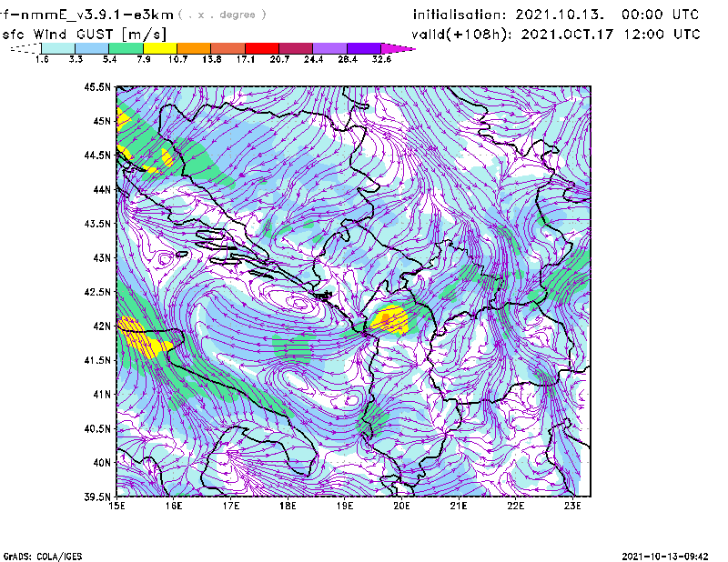The image size is (728, 562).
Task: Click the valid time '12:00 UTC'
Action: point(662,35)
